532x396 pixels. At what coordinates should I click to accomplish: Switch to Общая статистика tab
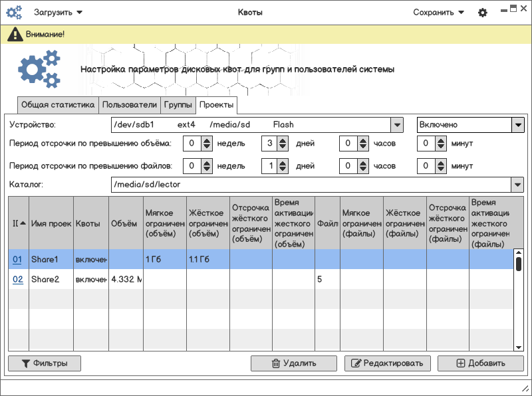(x=58, y=105)
